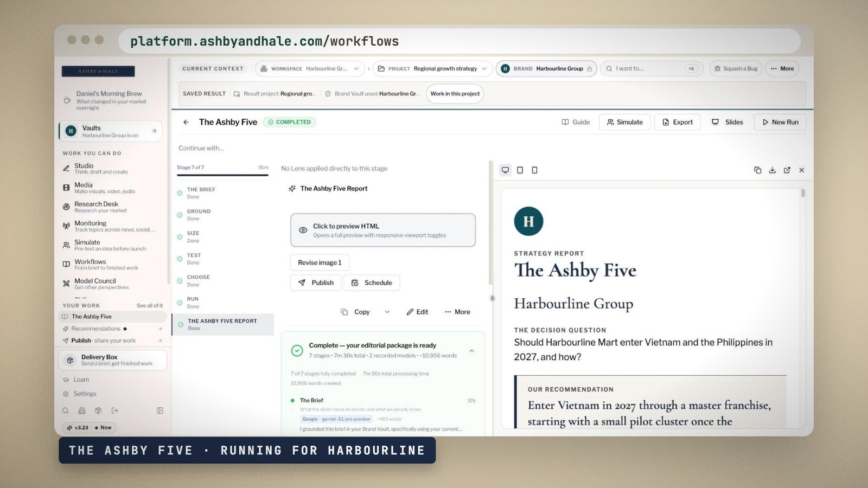This screenshot has height=488, width=868.
Task: Click the Learn graduation cap icon
Action: pos(66,380)
